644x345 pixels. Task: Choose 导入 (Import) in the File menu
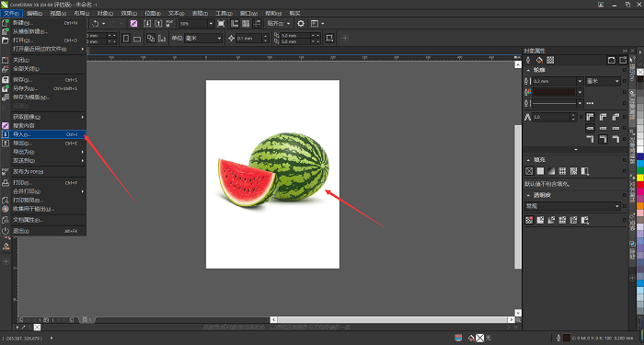[43, 134]
